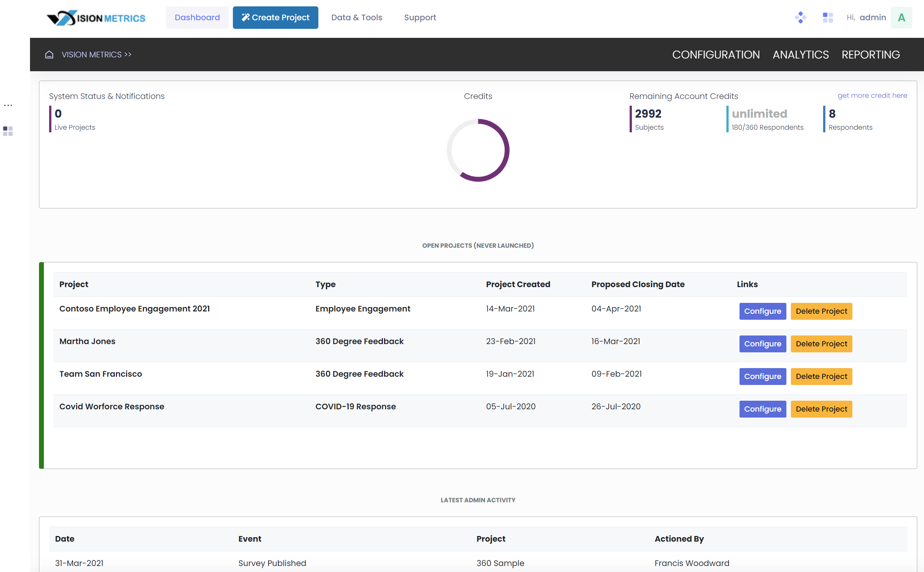Click the rocket icon on Create Project
Image resolution: width=924 pixels, height=572 pixels.
pyautogui.click(x=246, y=17)
